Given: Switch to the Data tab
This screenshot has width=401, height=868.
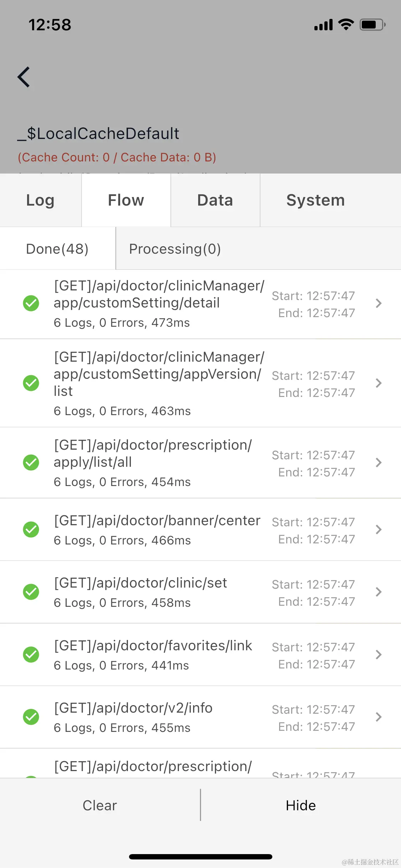Looking at the screenshot, I should [x=215, y=200].
